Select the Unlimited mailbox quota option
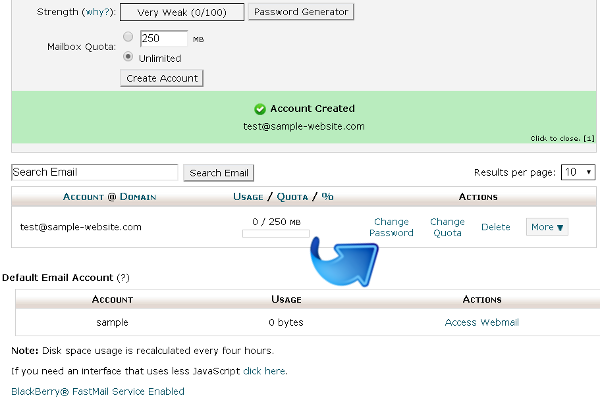 click(x=127, y=57)
